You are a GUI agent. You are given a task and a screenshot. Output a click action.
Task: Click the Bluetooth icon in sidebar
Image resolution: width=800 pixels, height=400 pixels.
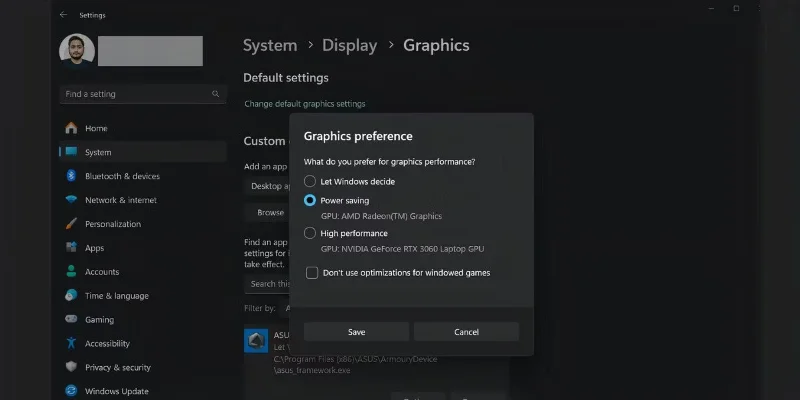[71, 176]
